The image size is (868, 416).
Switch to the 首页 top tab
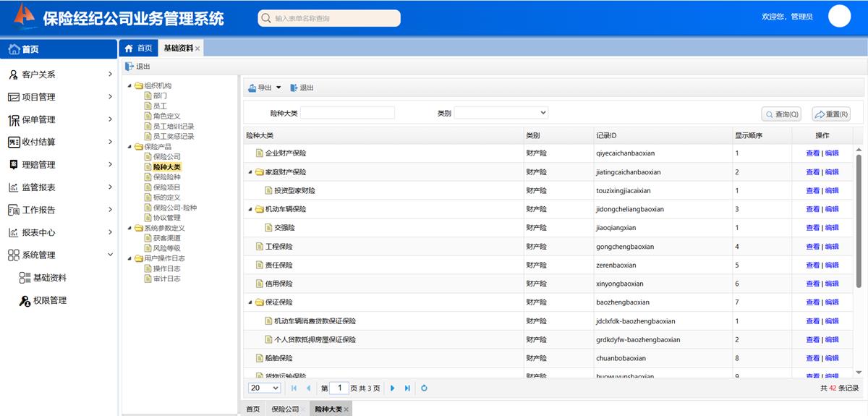tap(138, 48)
